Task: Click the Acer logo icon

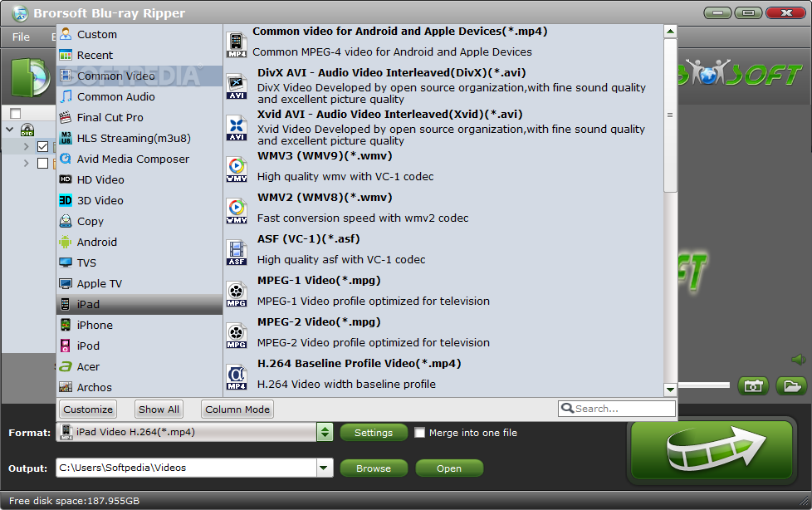Action: click(x=66, y=366)
